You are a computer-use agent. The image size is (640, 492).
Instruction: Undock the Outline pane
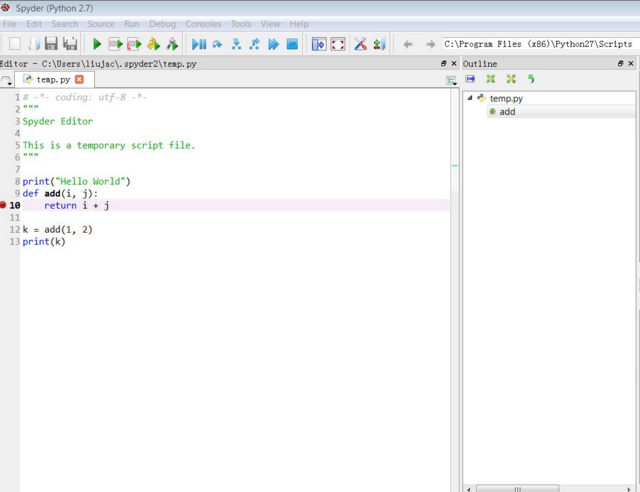coord(620,63)
